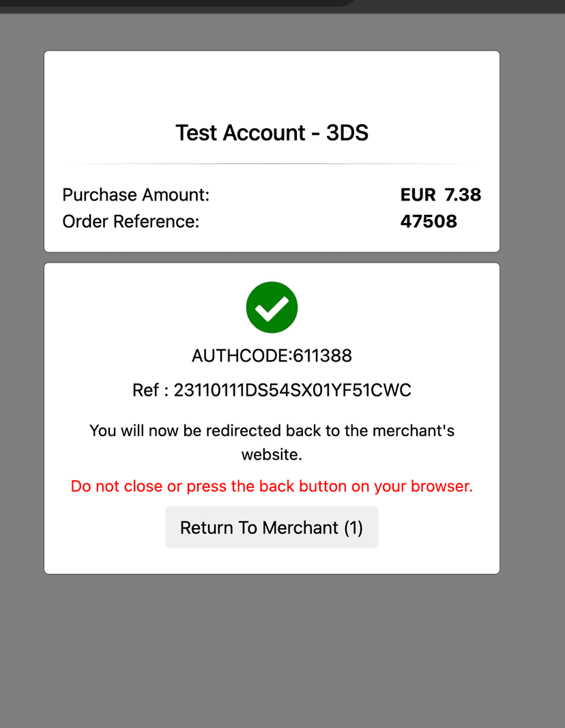Click the Purchase Amount label
The height and width of the screenshot is (728, 565).
[136, 194]
